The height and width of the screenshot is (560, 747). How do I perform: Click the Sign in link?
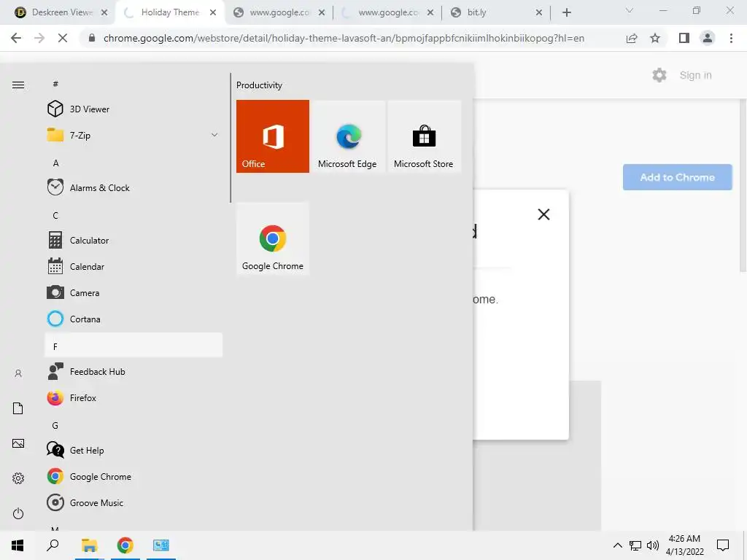tap(695, 75)
